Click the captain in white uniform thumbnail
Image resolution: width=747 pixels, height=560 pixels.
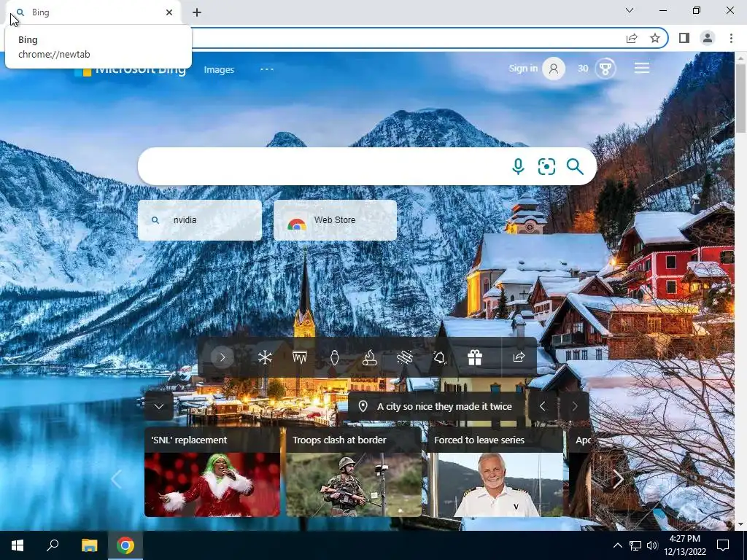coord(495,484)
